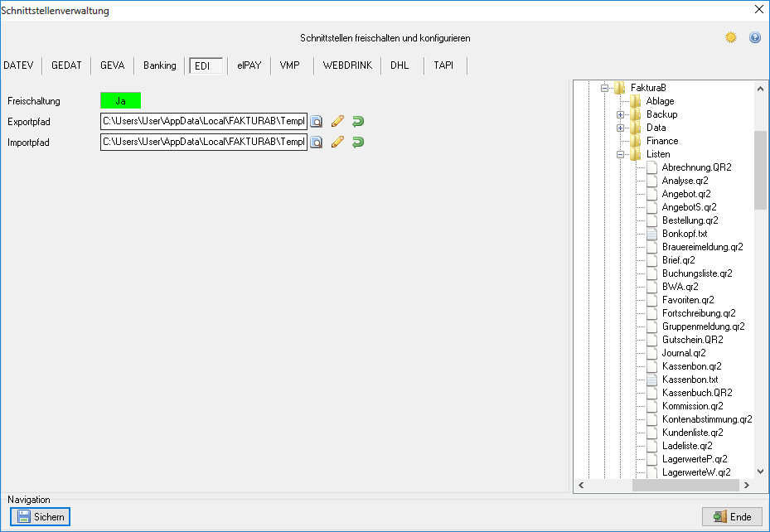The width and height of the screenshot is (770, 532).
Task: Click the Abrechnung.QR2 file icon
Action: (x=651, y=167)
